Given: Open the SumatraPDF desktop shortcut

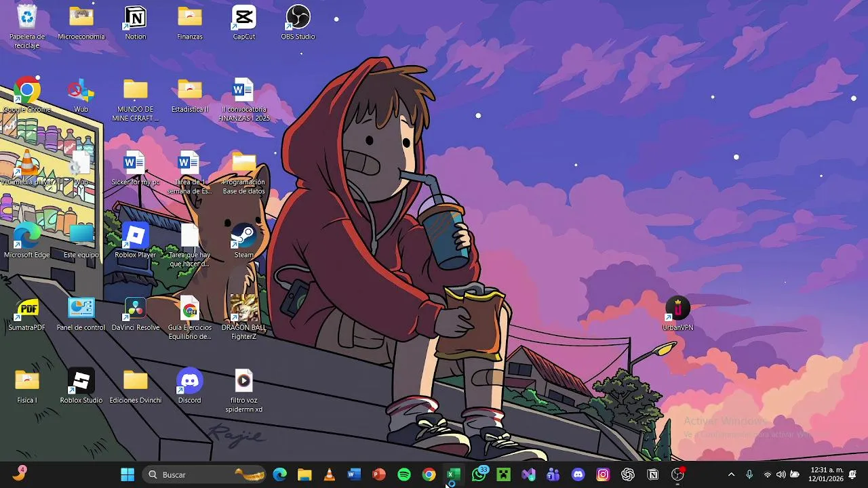Looking at the screenshot, I should click(27, 312).
